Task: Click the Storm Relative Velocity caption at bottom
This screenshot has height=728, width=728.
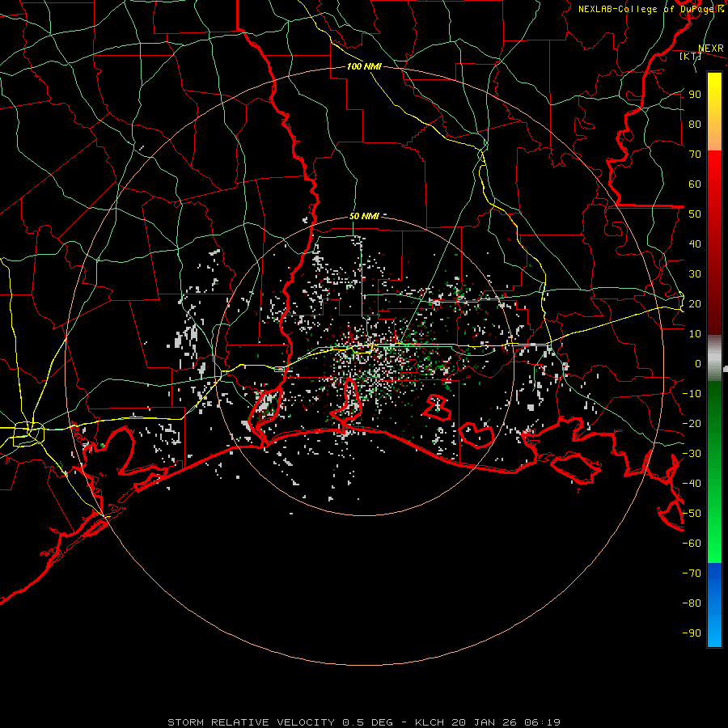Action: (364, 722)
